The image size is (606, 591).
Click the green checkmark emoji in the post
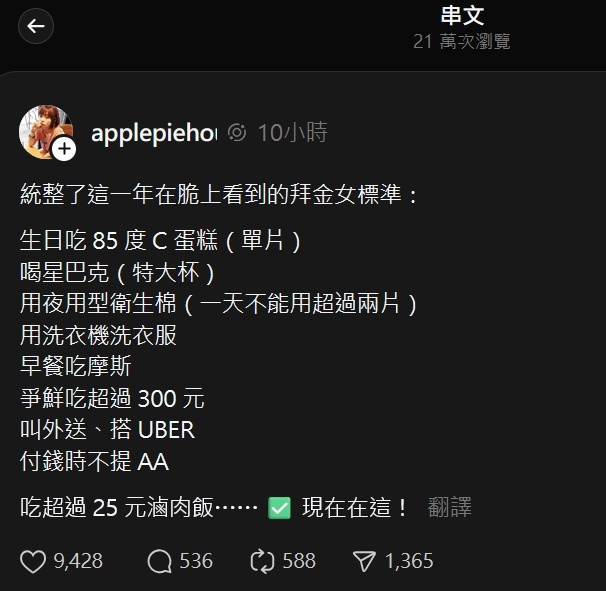279,508
